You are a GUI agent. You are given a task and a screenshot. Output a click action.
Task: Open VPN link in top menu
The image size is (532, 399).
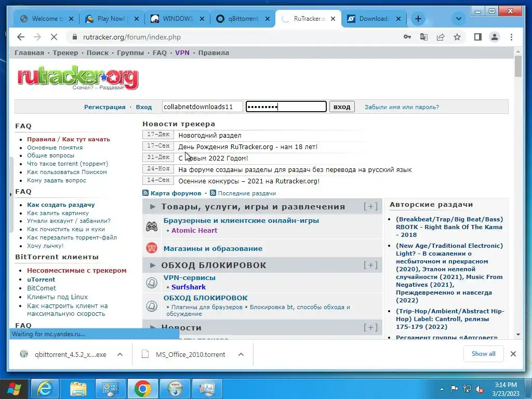(x=182, y=52)
